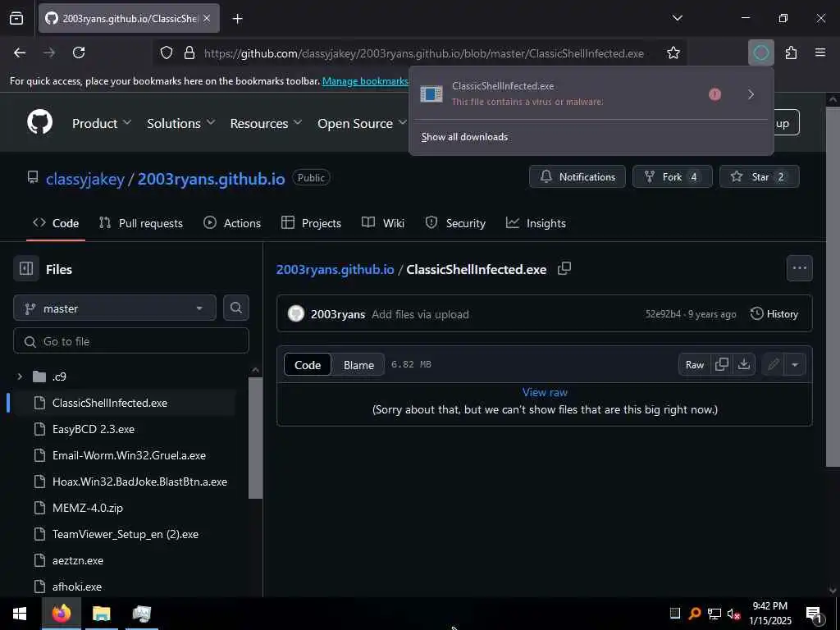This screenshot has width=840, height=630.
Task: Click the disabled edit pencil icon
Action: point(773,364)
